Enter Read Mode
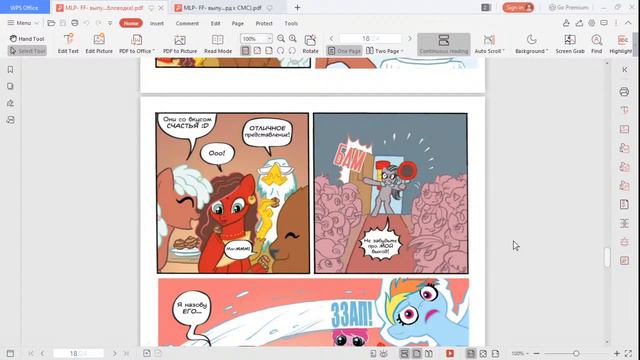The image size is (640, 360). (x=218, y=44)
